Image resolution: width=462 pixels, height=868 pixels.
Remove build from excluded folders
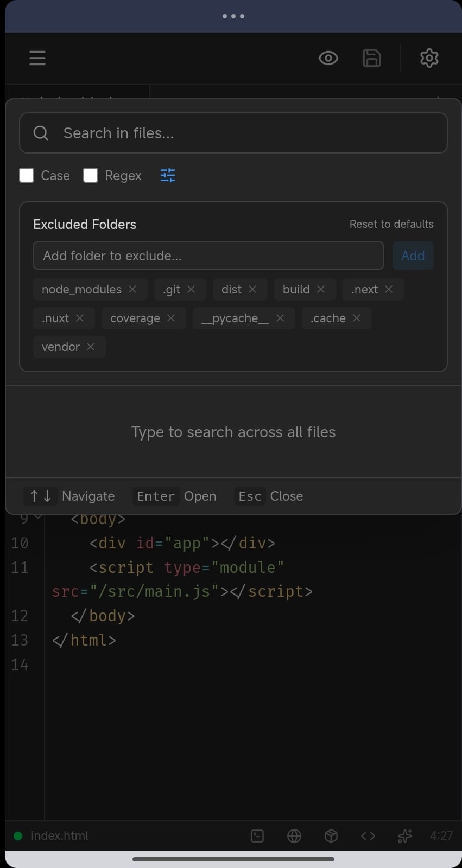[x=321, y=289]
